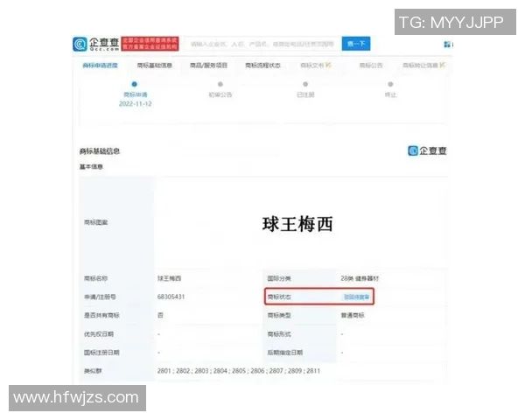Click the 否 shared trademark value

[160, 316]
